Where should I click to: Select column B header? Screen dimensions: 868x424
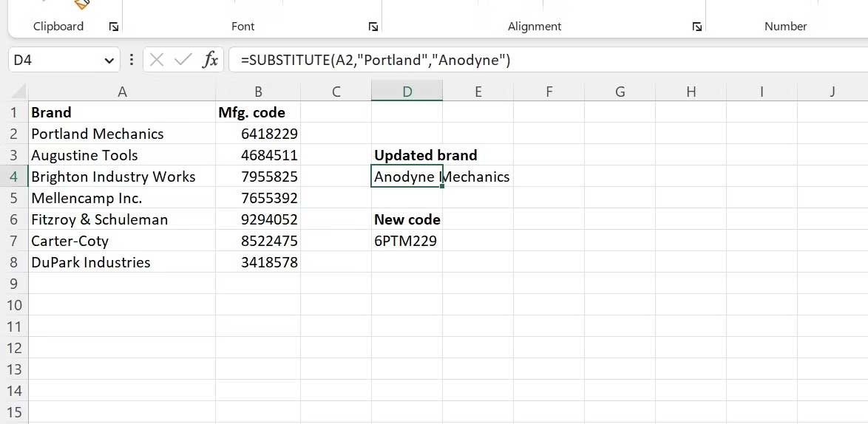coord(258,92)
